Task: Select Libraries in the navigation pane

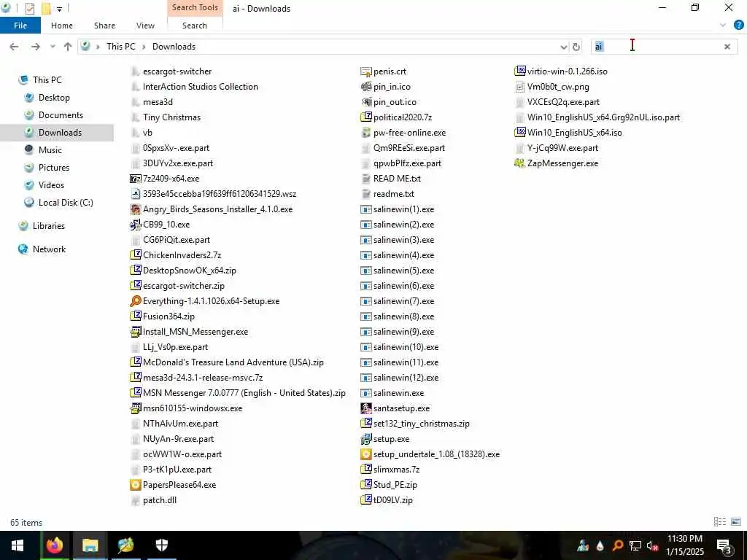Action: (x=49, y=226)
